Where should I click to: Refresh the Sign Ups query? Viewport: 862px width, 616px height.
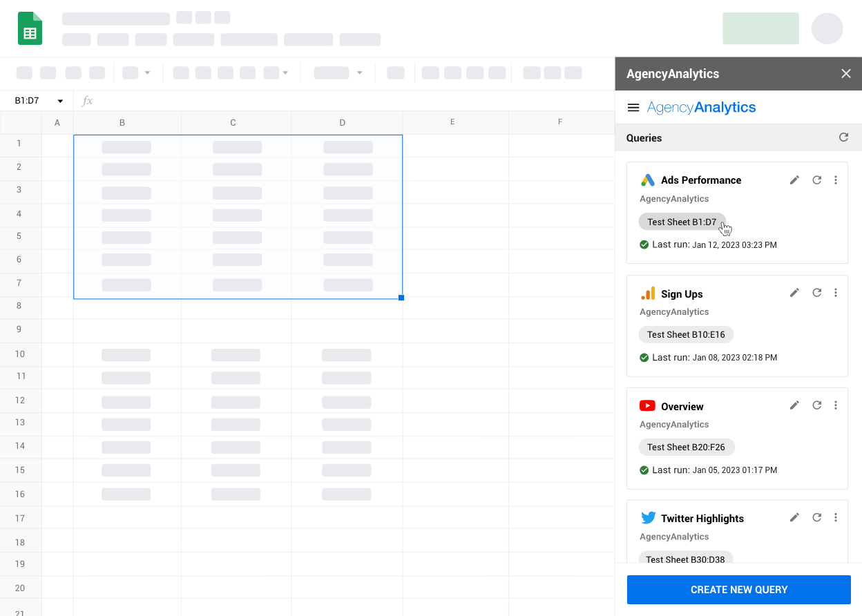pyautogui.click(x=817, y=292)
